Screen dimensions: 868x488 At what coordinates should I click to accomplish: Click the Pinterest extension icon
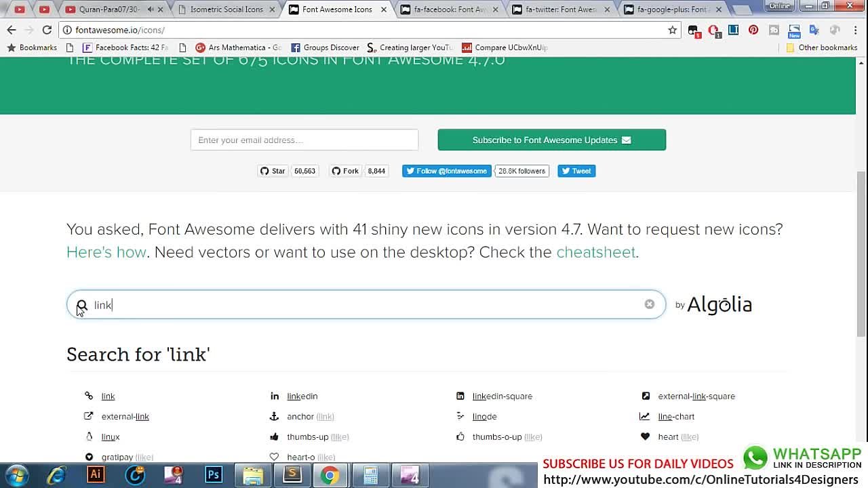click(753, 30)
